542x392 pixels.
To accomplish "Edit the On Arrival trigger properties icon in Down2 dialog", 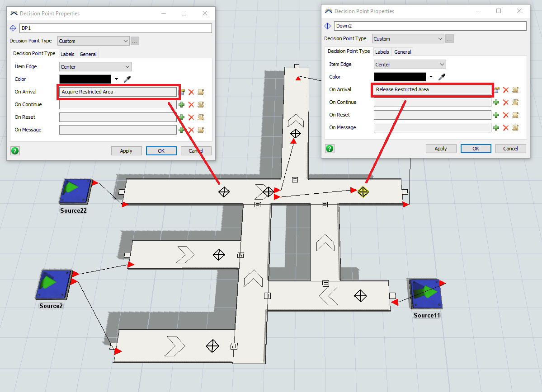I will pyautogui.click(x=496, y=90).
